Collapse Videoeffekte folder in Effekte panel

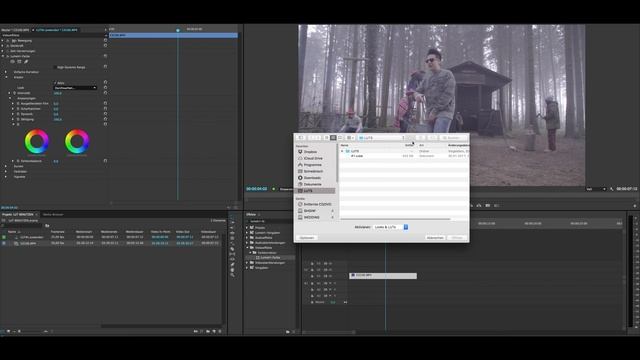pyautogui.click(x=247, y=248)
